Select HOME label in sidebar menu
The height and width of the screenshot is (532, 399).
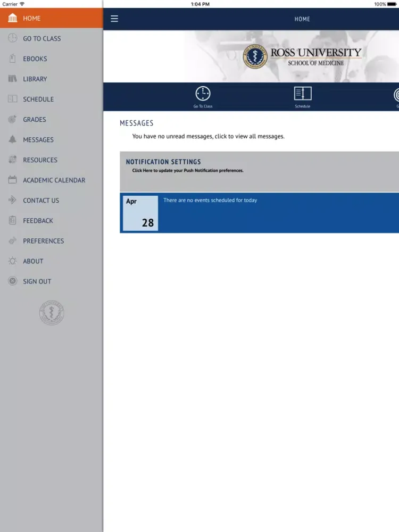pyautogui.click(x=32, y=18)
